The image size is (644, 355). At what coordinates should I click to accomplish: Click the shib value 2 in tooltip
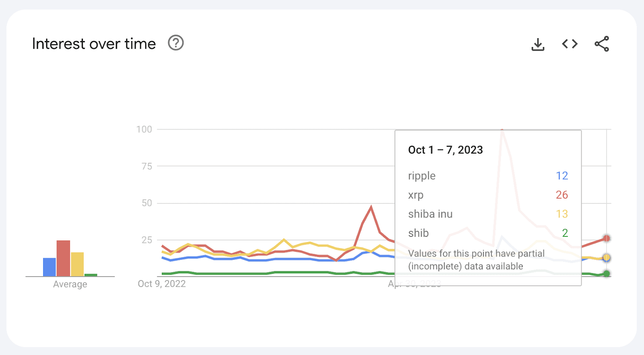565,233
